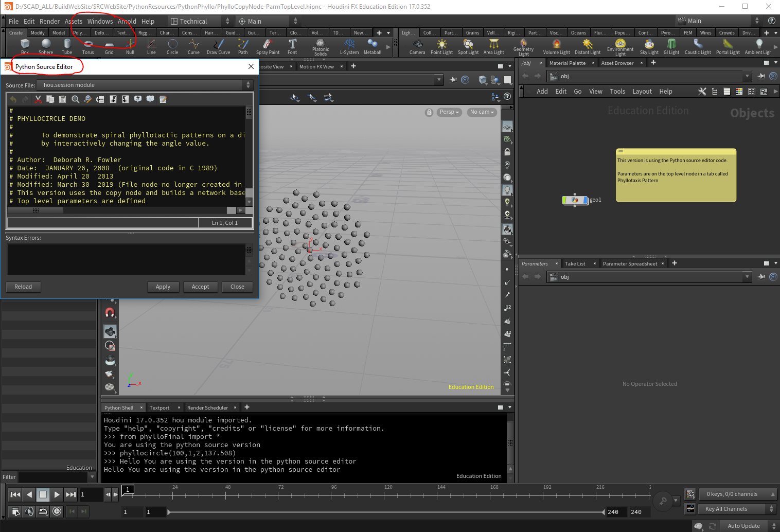The image size is (780, 532).
Task: Toggle the Auto Update mode button
Action: point(743,526)
